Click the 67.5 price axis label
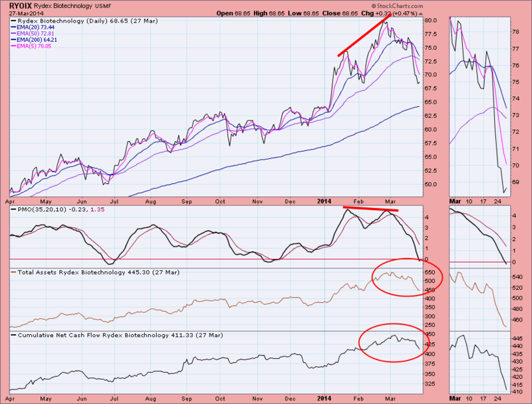This screenshot has width=532, height=404. [430, 88]
